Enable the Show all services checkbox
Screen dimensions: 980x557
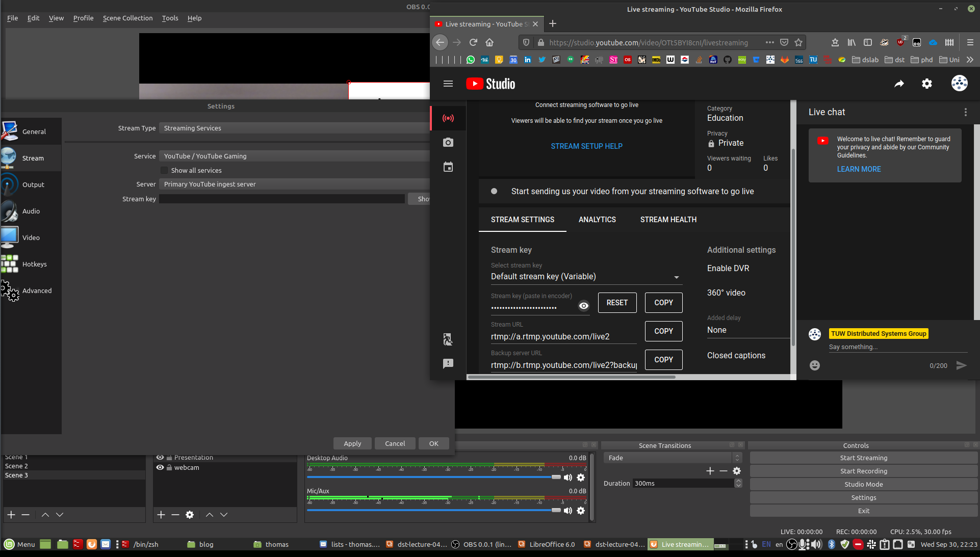point(164,170)
